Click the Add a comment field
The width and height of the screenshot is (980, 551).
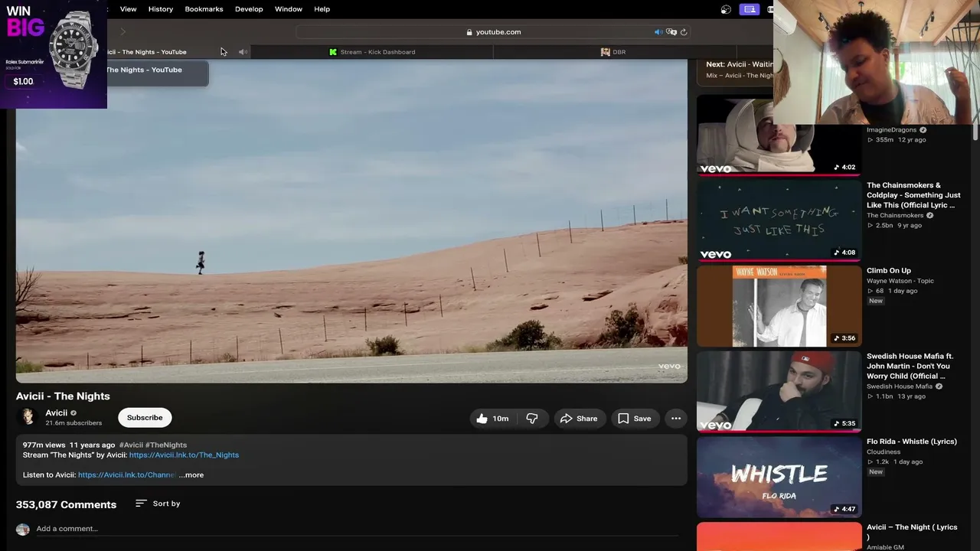tap(357, 529)
